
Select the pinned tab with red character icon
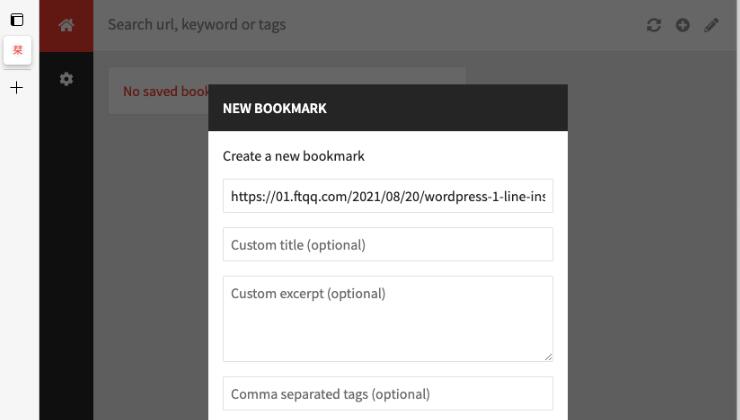tap(17, 50)
